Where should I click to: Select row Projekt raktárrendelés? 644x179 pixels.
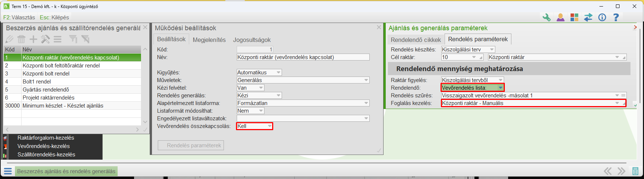pos(72,98)
